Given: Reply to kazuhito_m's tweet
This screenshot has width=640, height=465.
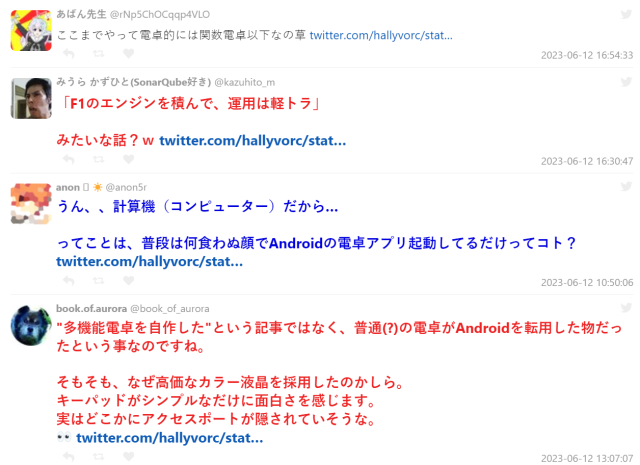Looking at the screenshot, I should pyautogui.click(x=69, y=159).
